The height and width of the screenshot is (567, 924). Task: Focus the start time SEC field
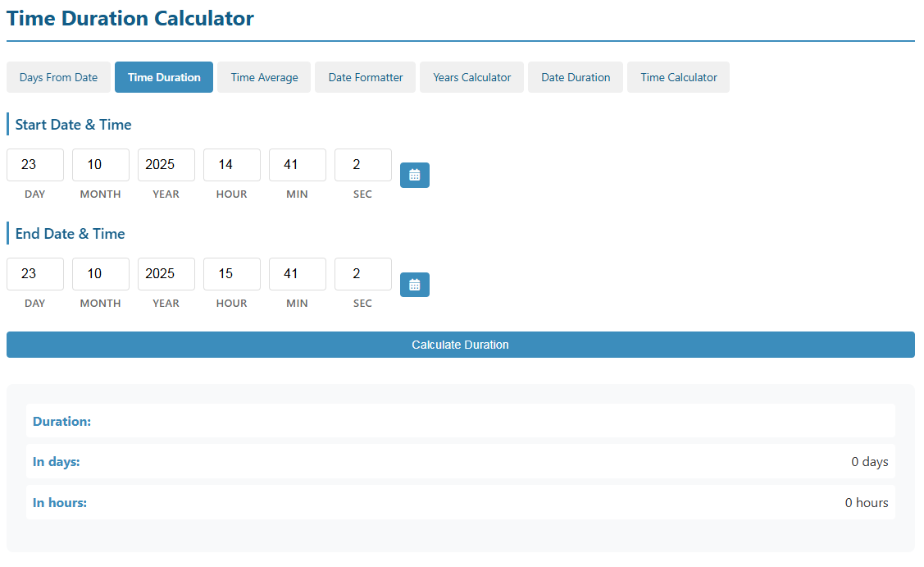(363, 165)
